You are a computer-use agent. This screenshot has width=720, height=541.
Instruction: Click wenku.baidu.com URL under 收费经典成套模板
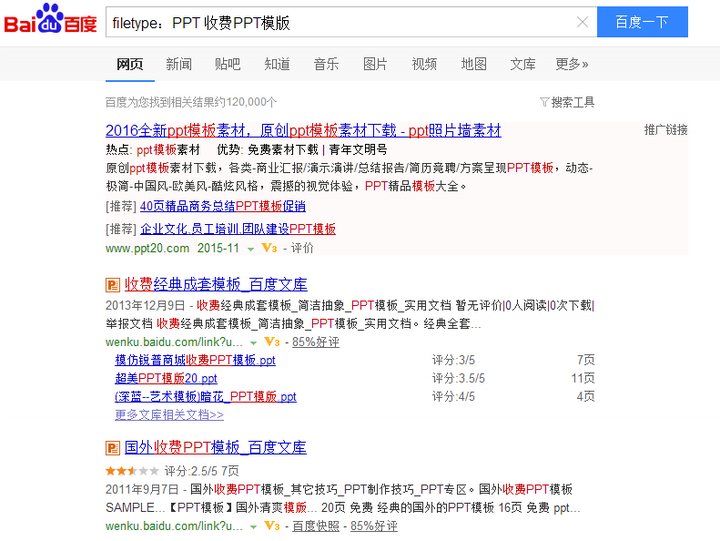coord(174,342)
